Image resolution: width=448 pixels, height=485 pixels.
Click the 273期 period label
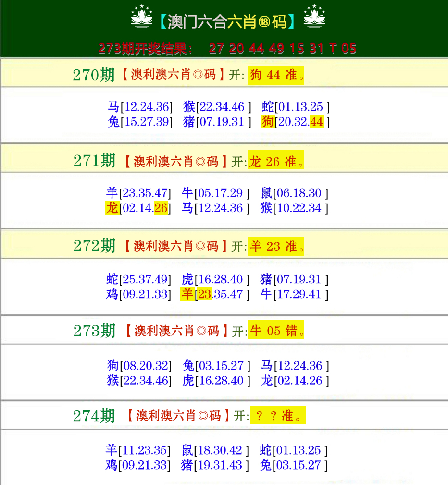click(x=94, y=331)
